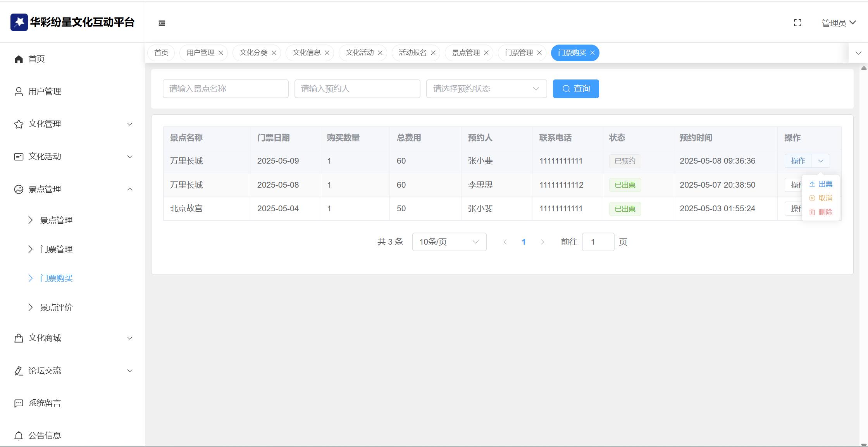
Task: Close the 文化分类 tab
Action: 274,53
